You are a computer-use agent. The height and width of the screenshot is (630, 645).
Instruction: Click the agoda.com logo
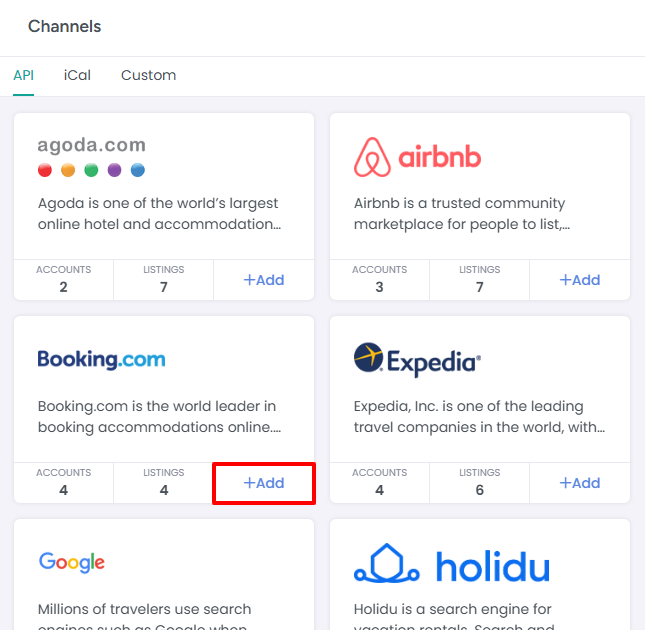[91, 157]
